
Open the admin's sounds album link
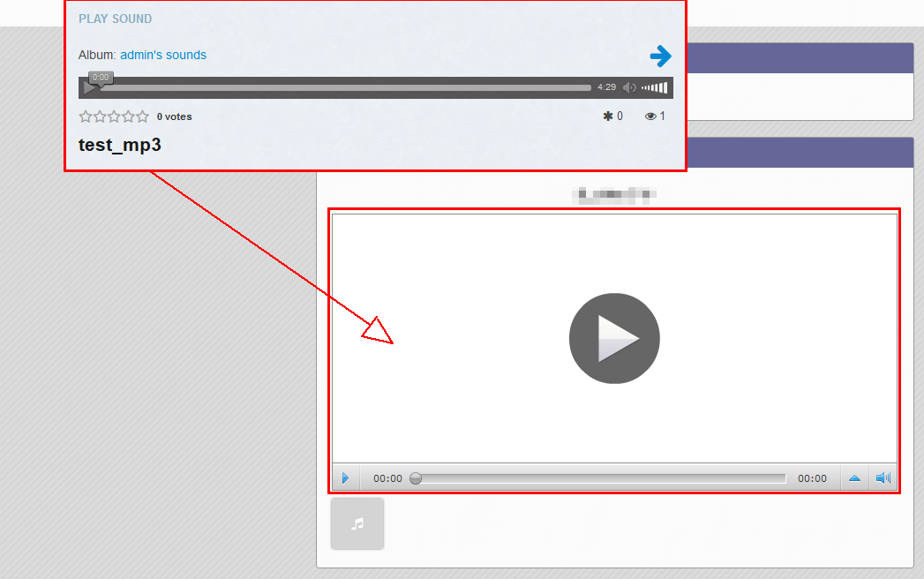(163, 55)
